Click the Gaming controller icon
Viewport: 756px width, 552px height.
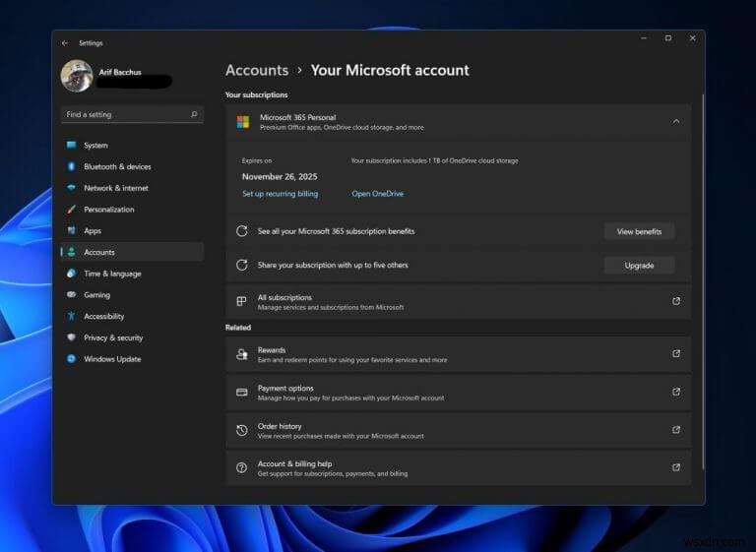tap(71, 294)
